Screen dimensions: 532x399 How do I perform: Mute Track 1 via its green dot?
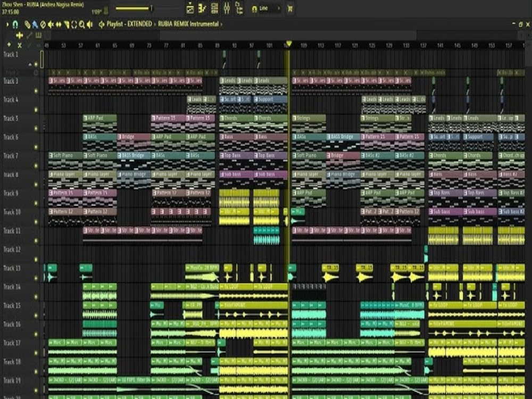coord(36,64)
